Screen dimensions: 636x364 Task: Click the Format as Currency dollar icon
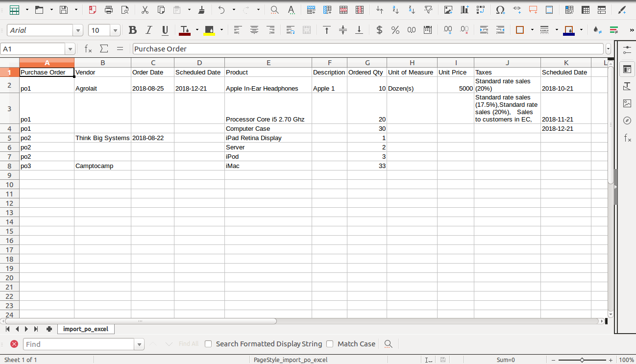(379, 30)
